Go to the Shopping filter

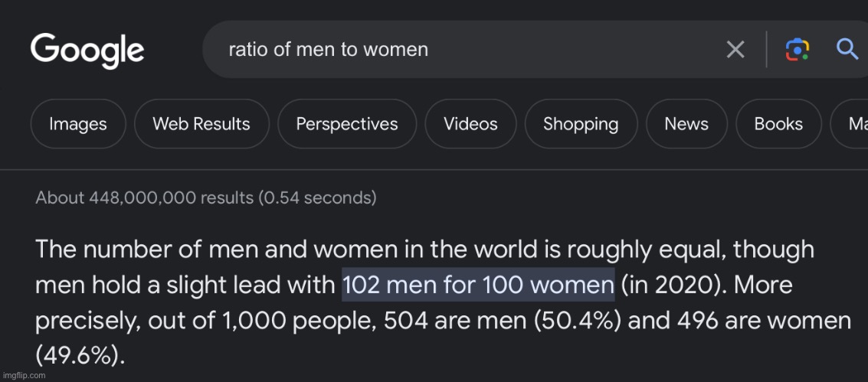[x=581, y=124]
